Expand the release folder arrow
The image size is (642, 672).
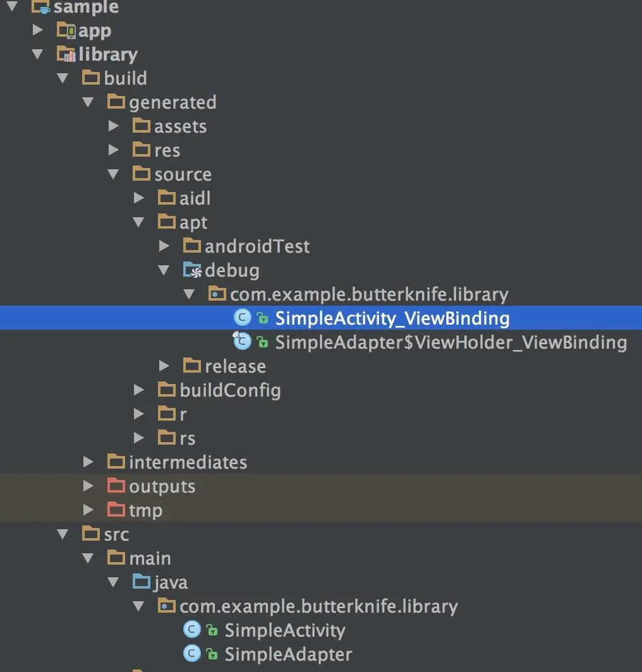pos(164,366)
